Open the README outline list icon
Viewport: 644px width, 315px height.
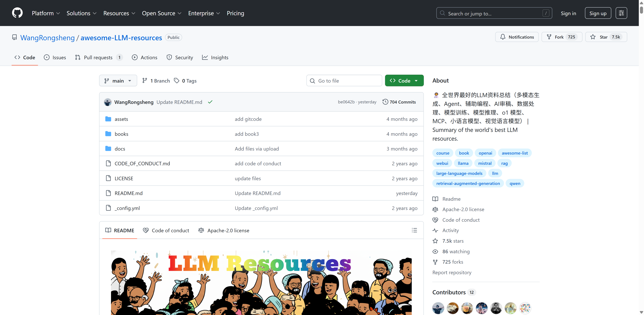coord(414,230)
